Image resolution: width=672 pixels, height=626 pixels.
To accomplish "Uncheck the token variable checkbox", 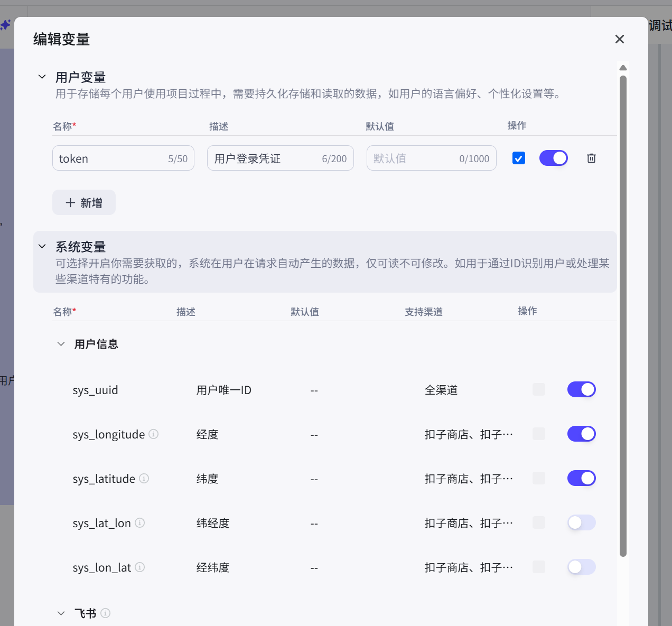I will click(x=518, y=158).
